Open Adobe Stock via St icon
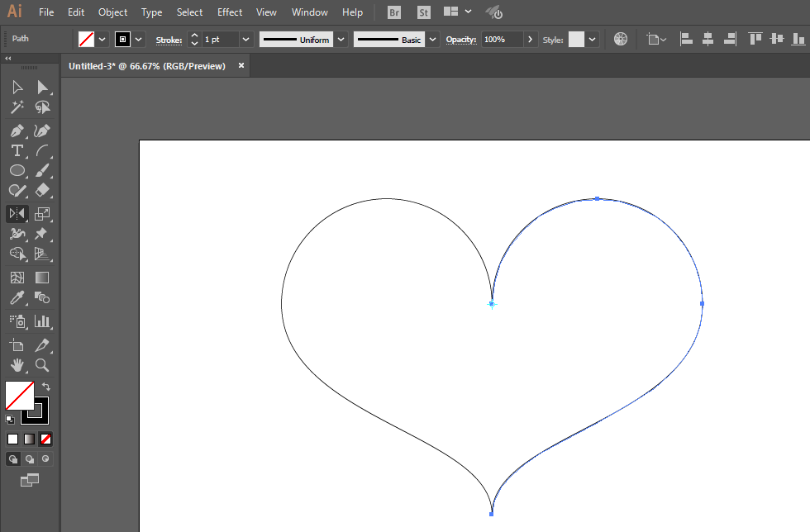The image size is (810, 532). click(x=423, y=12)
